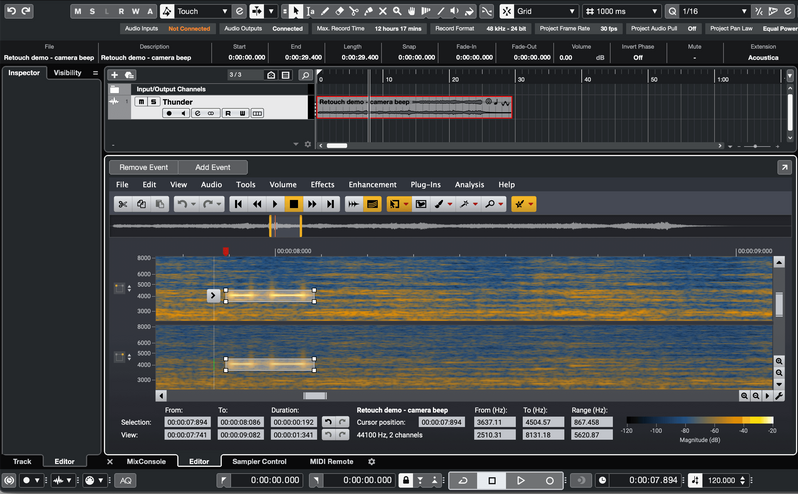Click the spectrogram horizontal scrollbar thumb
Image resolution: width=798 pixels, height=494 pixels.
[x=315, y=396]
